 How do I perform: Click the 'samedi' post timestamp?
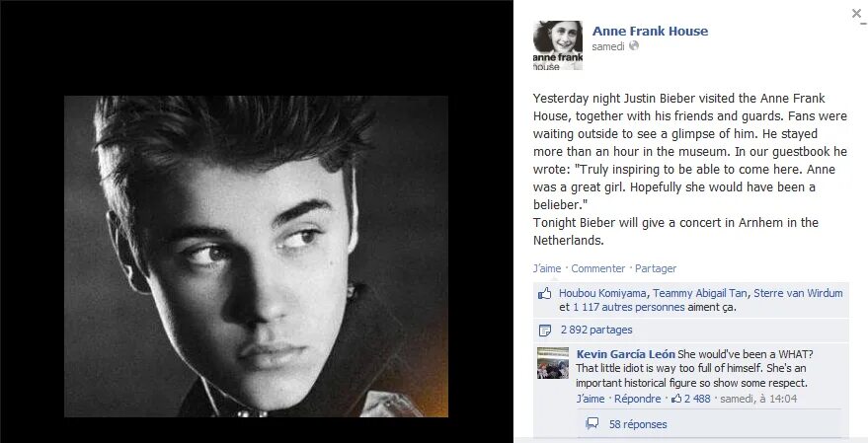(x=608, y=47)
